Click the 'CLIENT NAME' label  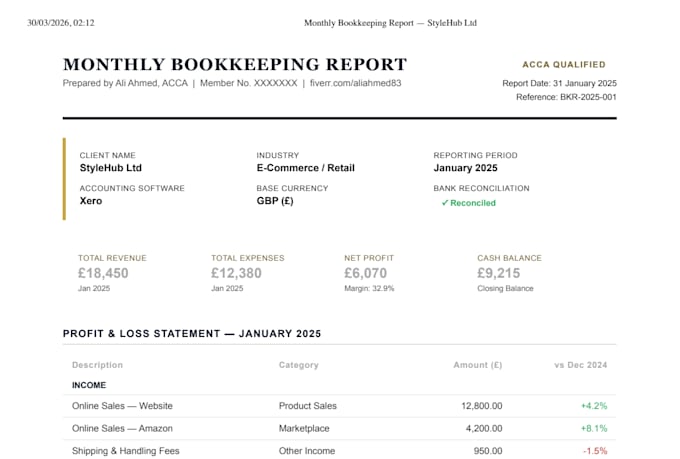coord(108,155)
